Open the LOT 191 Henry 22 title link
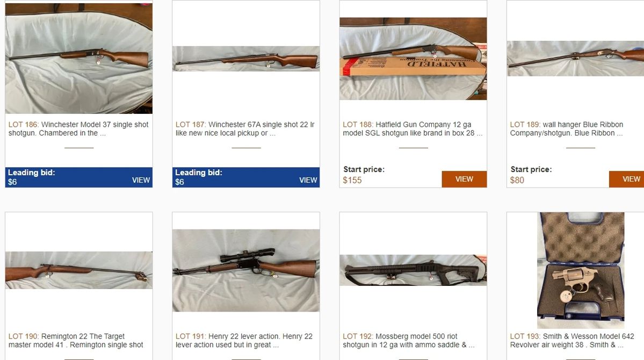Screen dimensions: 644x360 [244, 340]
